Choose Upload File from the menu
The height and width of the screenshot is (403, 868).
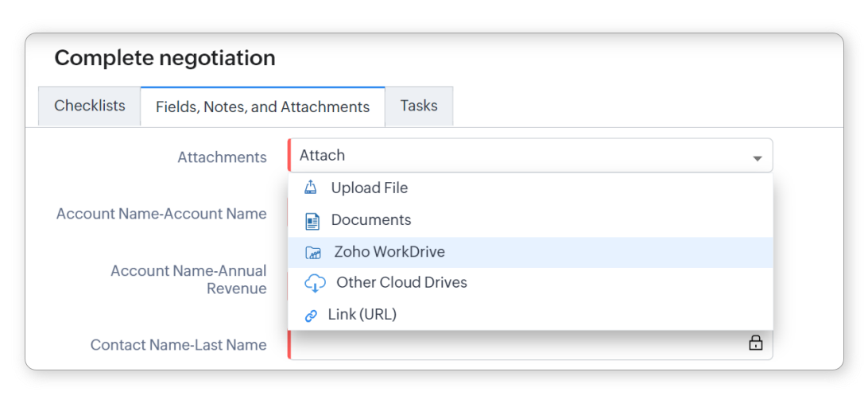pos(369,188)
